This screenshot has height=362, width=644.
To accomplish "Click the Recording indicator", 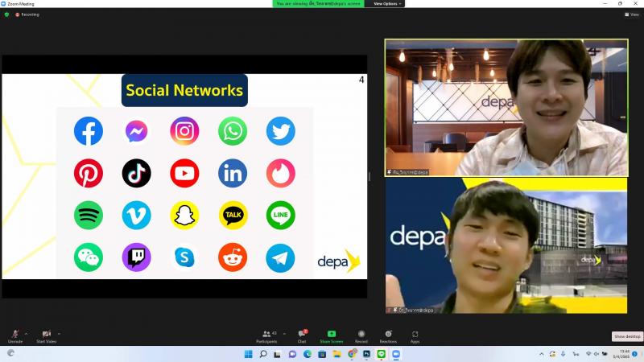I will 27,14.
